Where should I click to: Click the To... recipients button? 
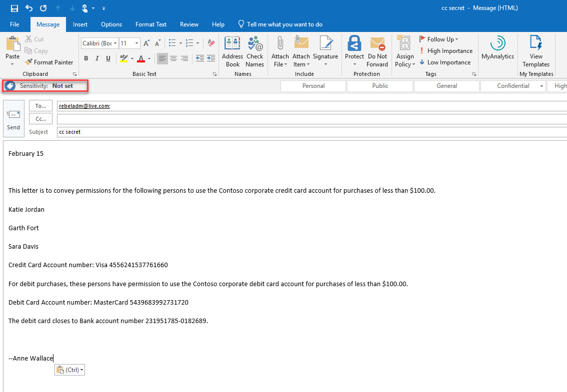coord(40,106)
